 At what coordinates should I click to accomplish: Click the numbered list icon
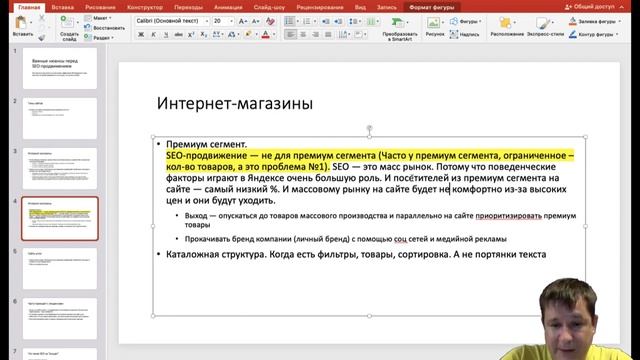point(307,21)
